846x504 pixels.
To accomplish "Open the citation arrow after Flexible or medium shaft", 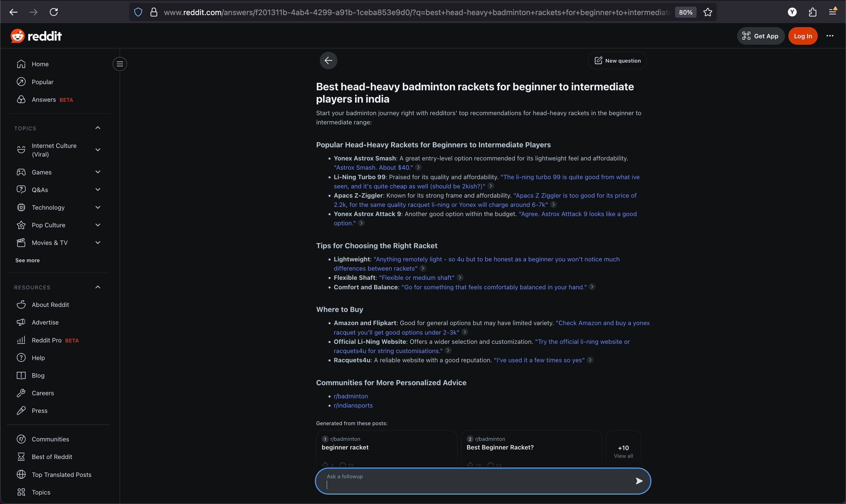I will tap(460, 278).
